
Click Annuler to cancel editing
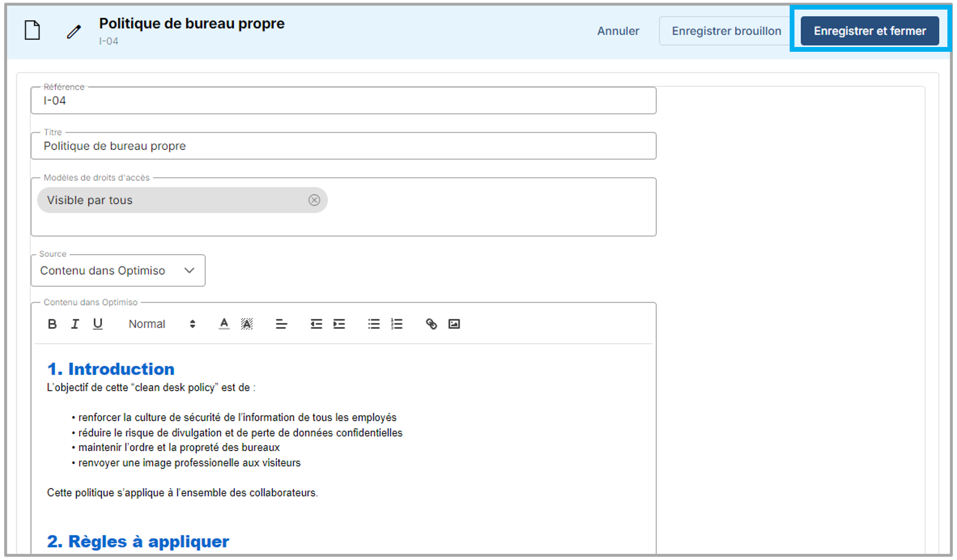tap(618, 31)
